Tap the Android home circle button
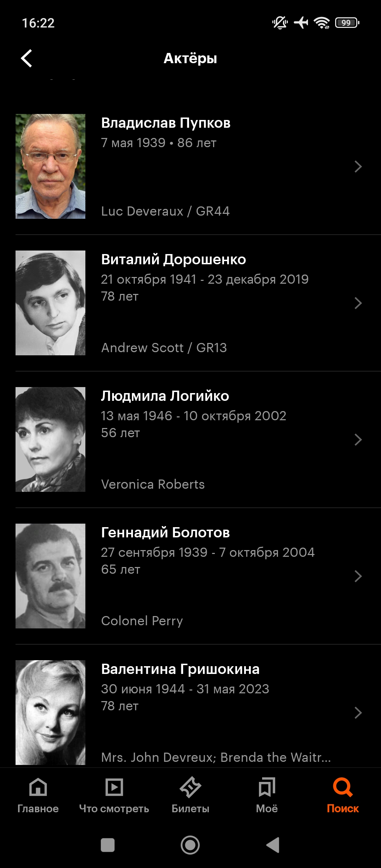 point(190,845)
